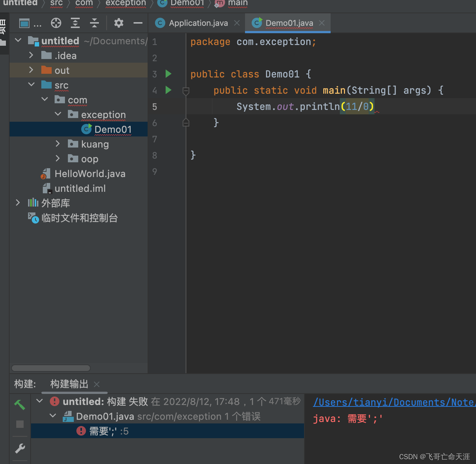Collapse the untitled build result node
This screenshot has height=464, width=476.
pyautogui.click(x=39, y=401)
